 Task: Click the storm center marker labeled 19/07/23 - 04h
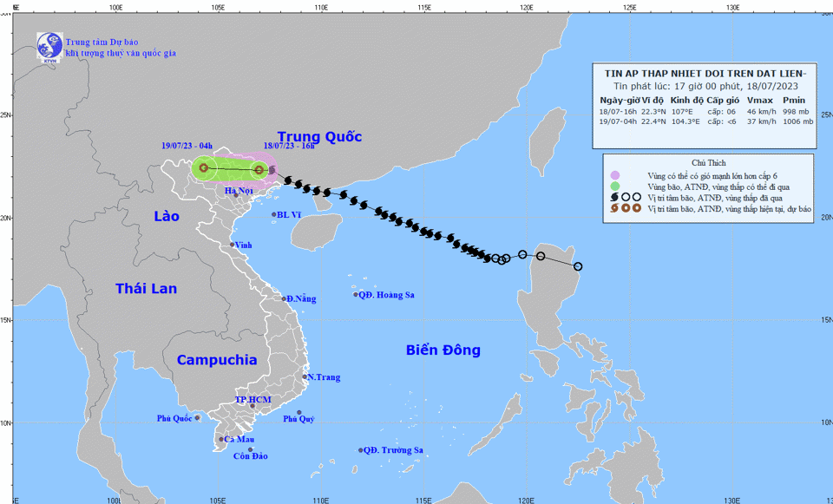click(x=204, y=167)
